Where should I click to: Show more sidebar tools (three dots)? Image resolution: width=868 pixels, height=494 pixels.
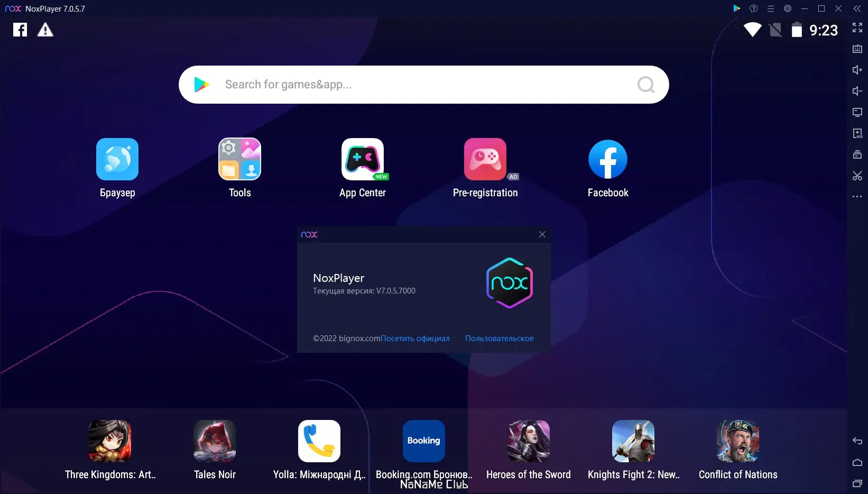[857, 197]
